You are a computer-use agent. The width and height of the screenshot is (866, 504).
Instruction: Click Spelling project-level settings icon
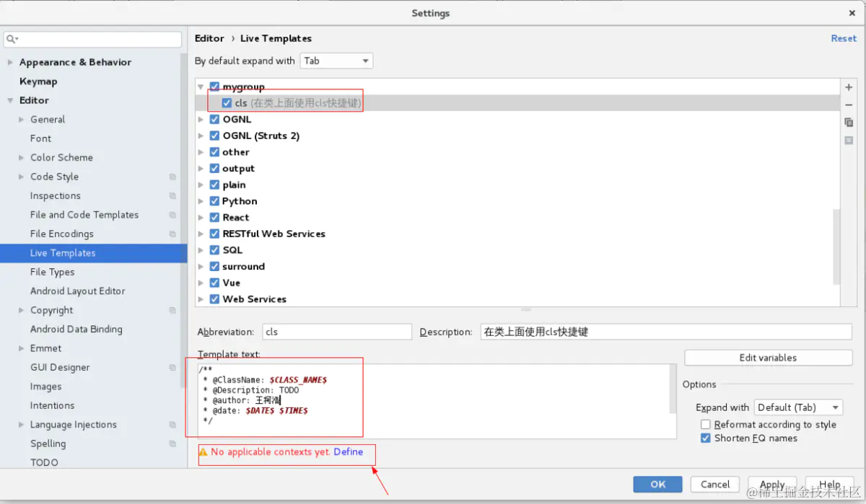(172, 444)
